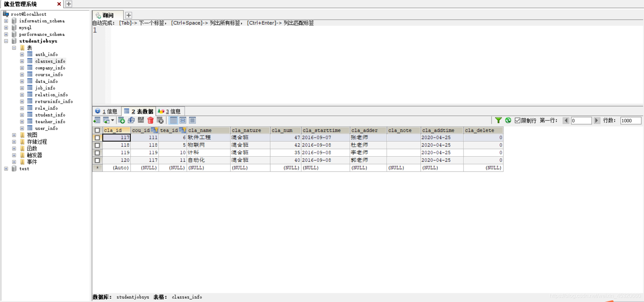Expand the 视图 views folder

coord(14,135)
